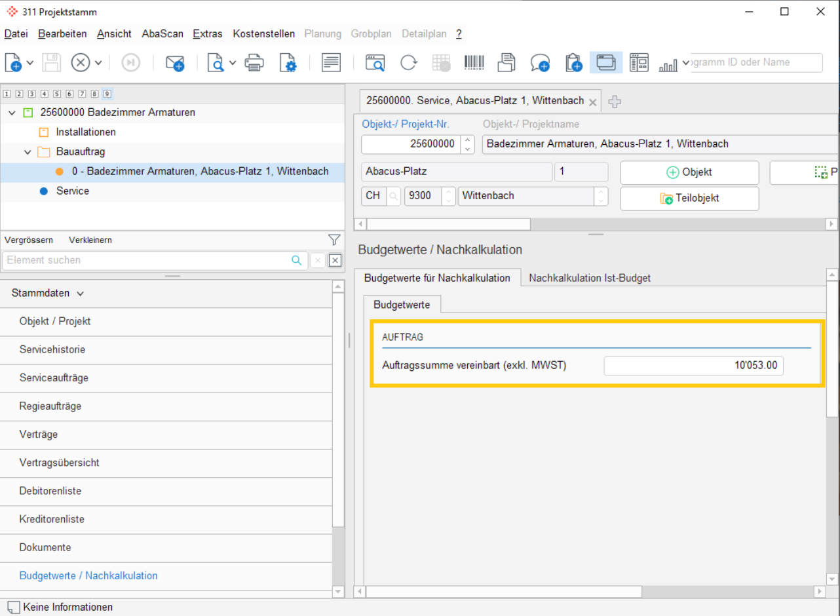Click the Programm ID oder Name search field
Screen dimensions: 840x616
coord(757,63)
